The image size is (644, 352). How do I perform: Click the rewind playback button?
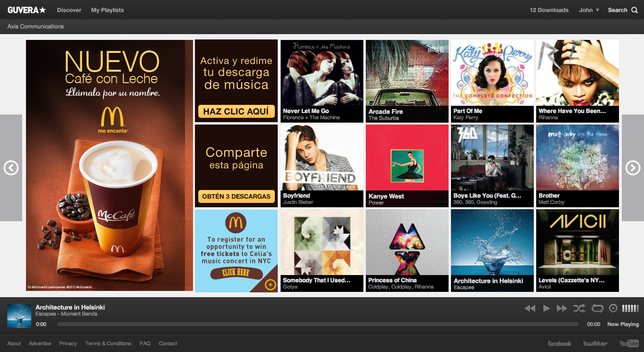click(530, 308)
